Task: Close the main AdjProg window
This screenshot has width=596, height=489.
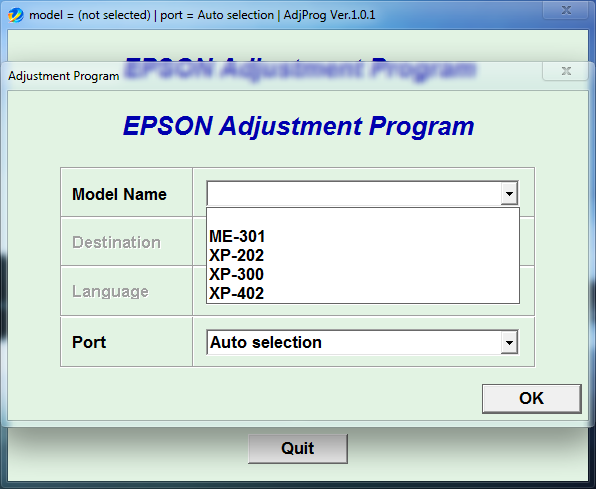Action: (566, 10)
